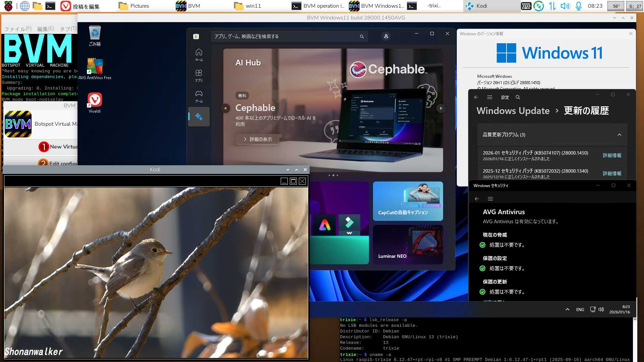Open the Luminar NEO tile

408,244
